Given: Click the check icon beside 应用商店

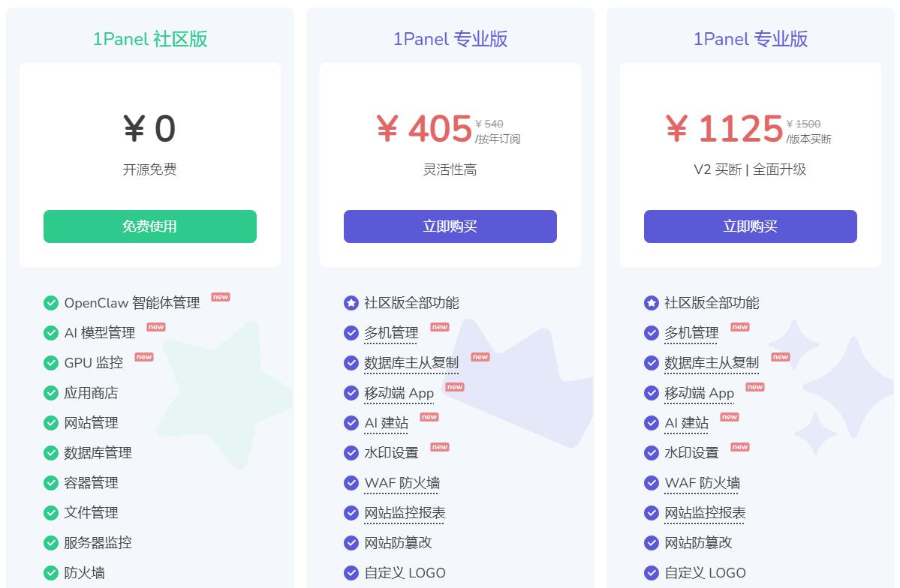Looking at the screenshot, I should pyautogui.click(x=51, y=393).
